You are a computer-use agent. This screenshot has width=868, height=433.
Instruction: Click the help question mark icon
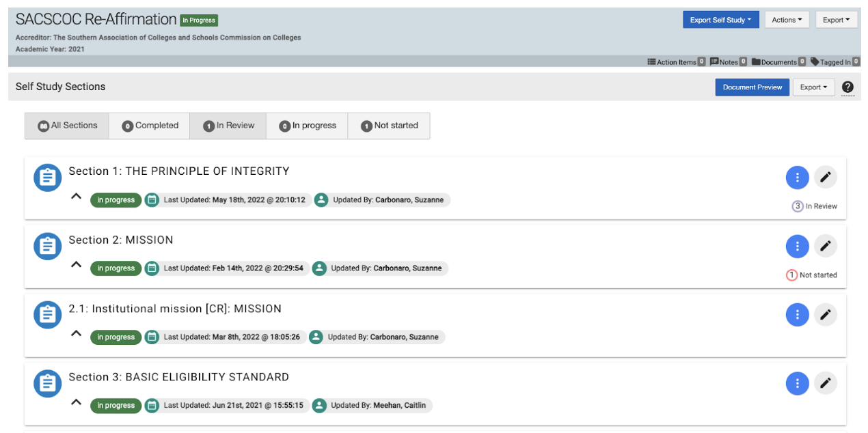[x=847, y=87]
